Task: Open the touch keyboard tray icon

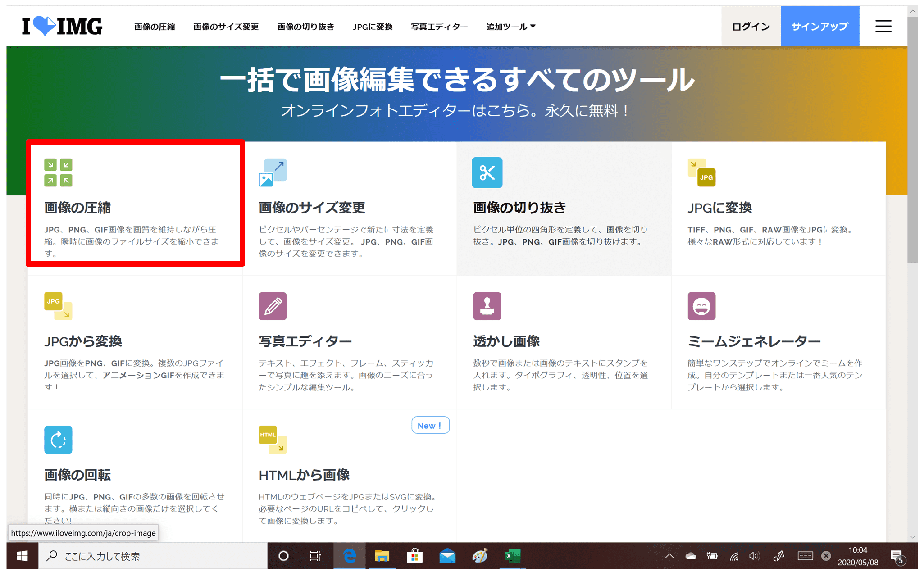Action: click(805, 556)
